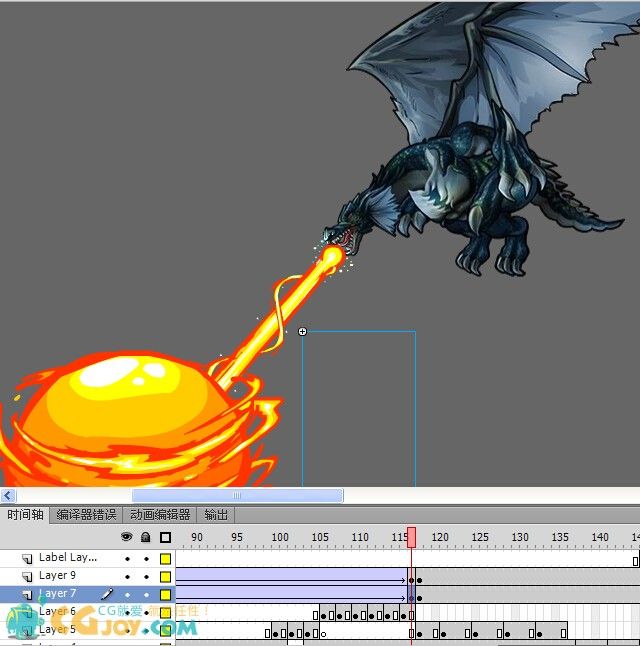Open the 动画编辑器 tab
640x646 pixels.
(160, 515)
